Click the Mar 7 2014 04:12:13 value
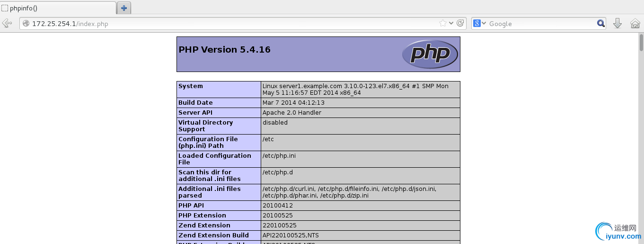 click(293, 103)
